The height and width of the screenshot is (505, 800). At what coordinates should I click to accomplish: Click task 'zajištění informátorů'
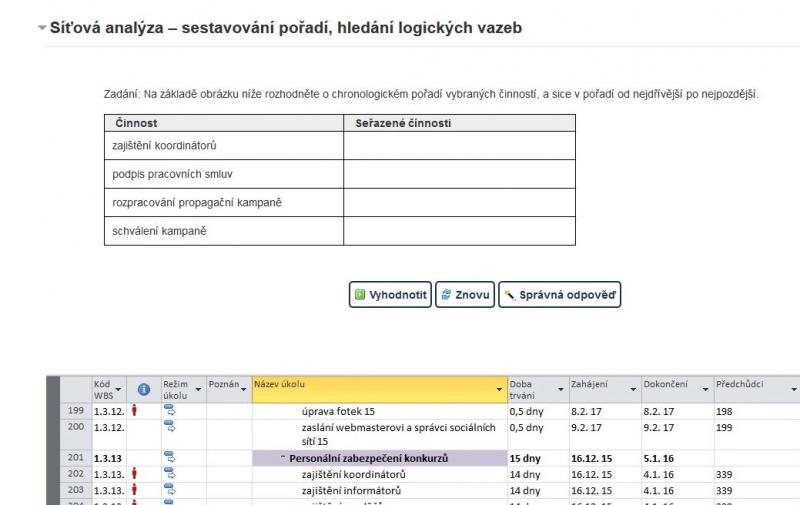[351, 491]
